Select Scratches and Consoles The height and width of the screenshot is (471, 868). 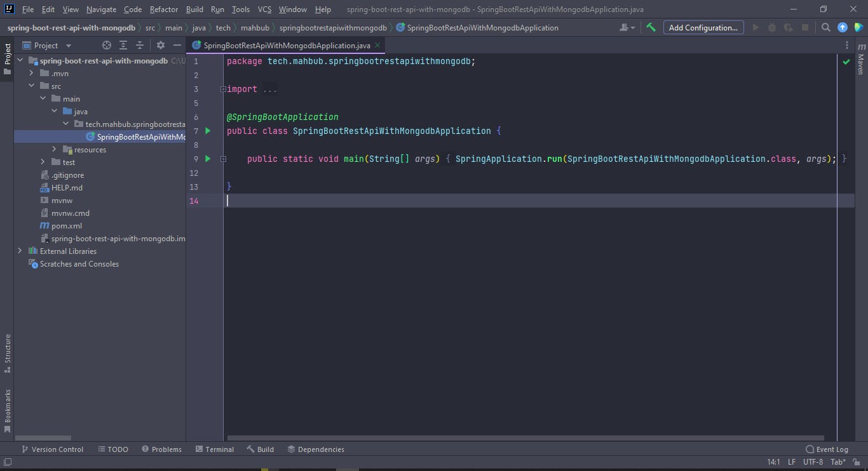click(79, 264)
